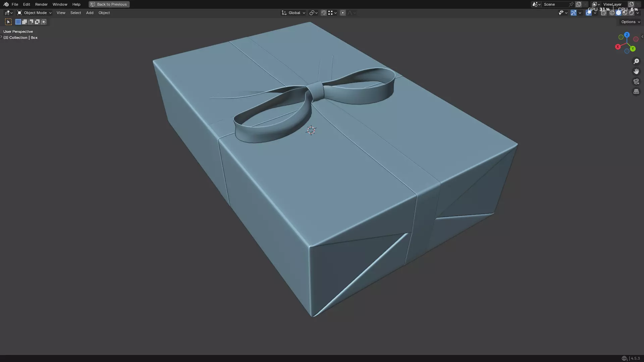Click the ViewLayer name field
The width and height of the screenshot is (644, 362).
pyautogui.click(x=614, y=4)
